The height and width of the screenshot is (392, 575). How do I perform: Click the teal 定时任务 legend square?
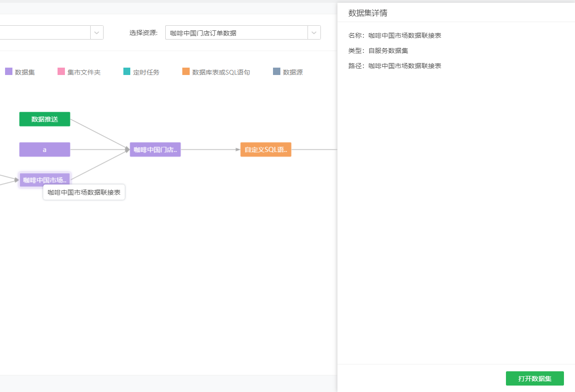(127, 72)
